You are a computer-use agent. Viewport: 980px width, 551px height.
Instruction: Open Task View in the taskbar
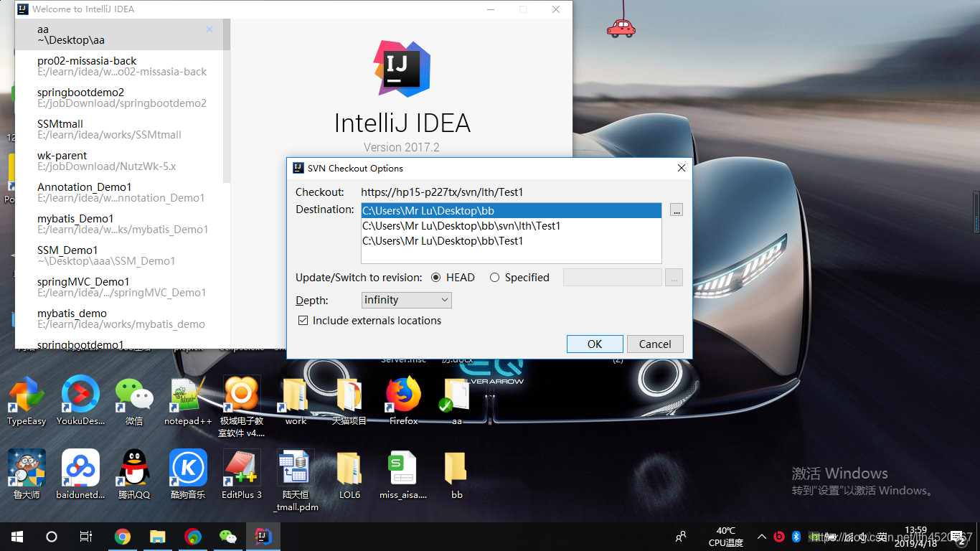pos(86,537)
